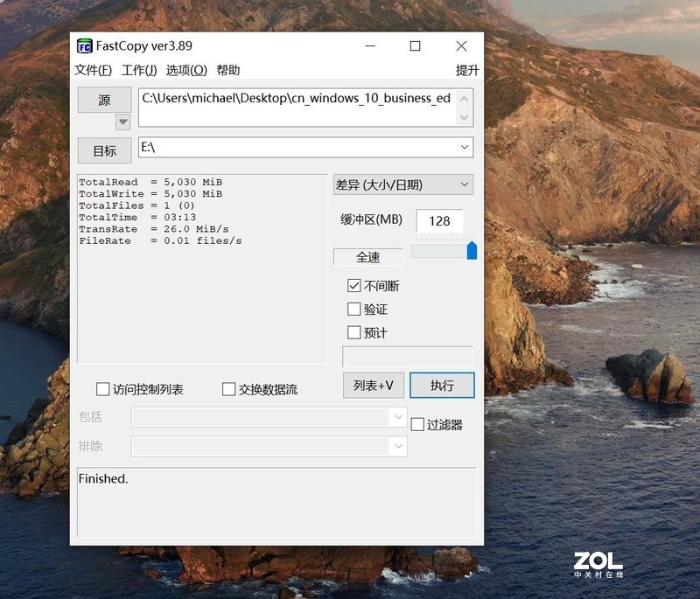Close the FastCopy window

pos(462,46)
